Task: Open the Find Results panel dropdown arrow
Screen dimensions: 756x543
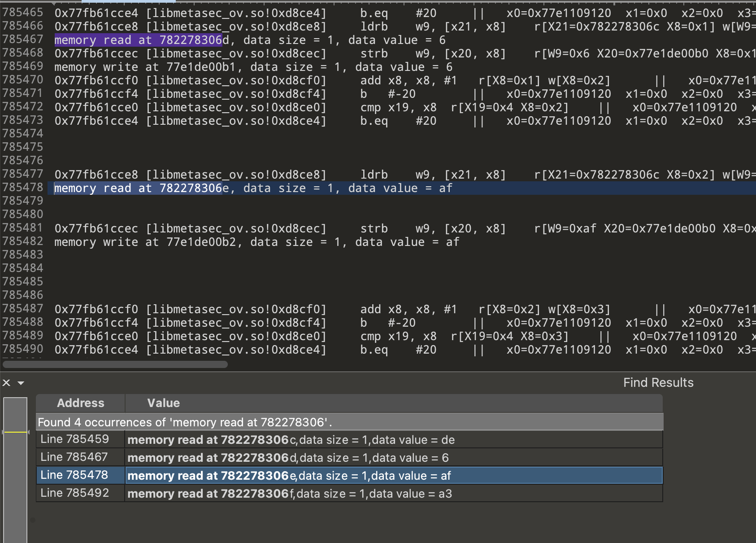Action: (x=21, y=383)
